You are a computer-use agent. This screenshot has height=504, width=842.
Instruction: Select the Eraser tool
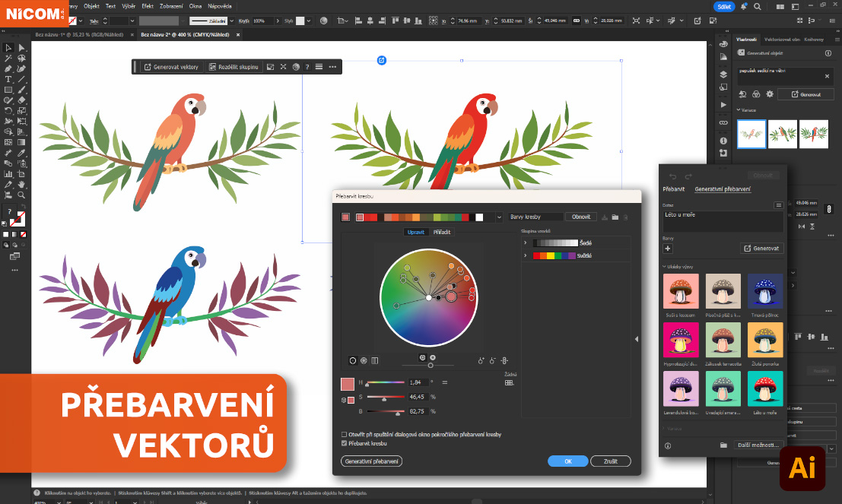[x=21, y=100]
